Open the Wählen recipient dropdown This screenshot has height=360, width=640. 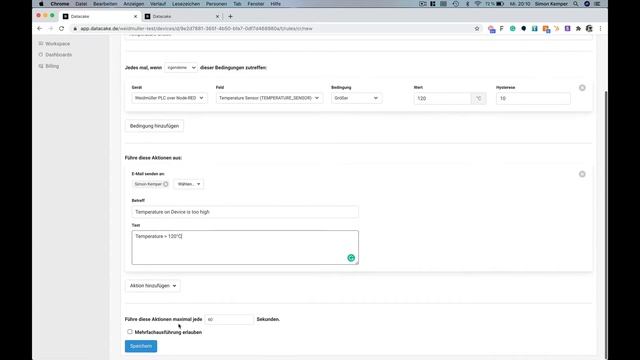[189, 184]
